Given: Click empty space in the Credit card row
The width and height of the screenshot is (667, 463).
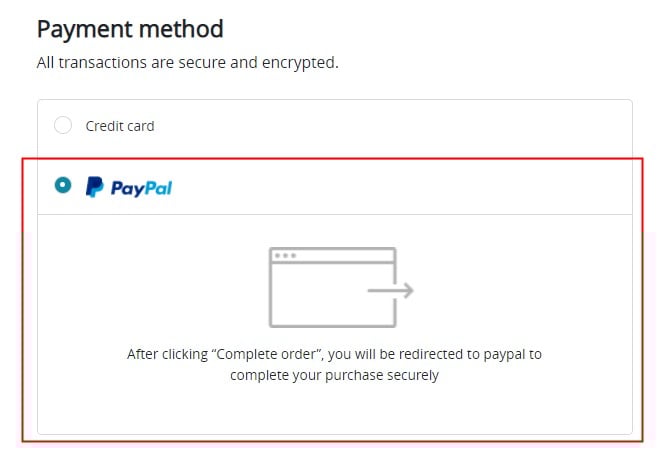Looking at the screenshot, I should (400, 126).
